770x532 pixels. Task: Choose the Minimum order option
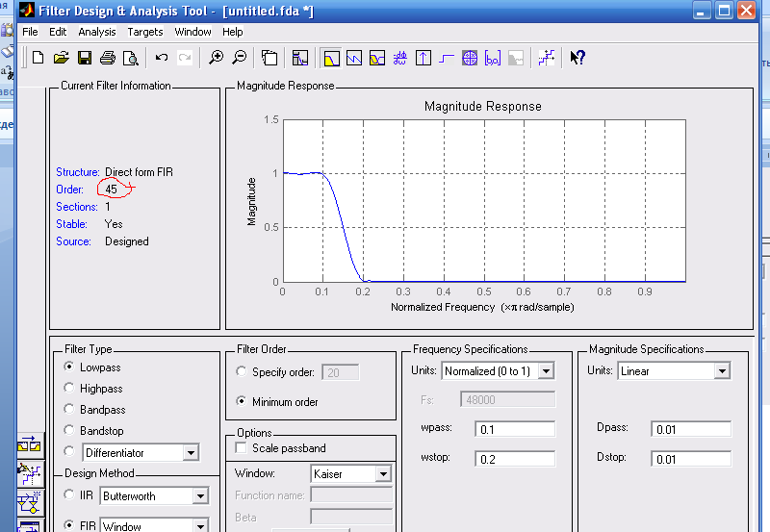tap(242, 401)
